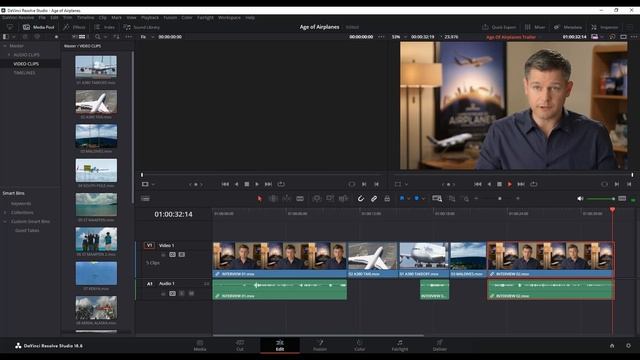Select the Blade Edit Mode tool
The height and width of the screenshot is (360, 640).
click(300, 199)
